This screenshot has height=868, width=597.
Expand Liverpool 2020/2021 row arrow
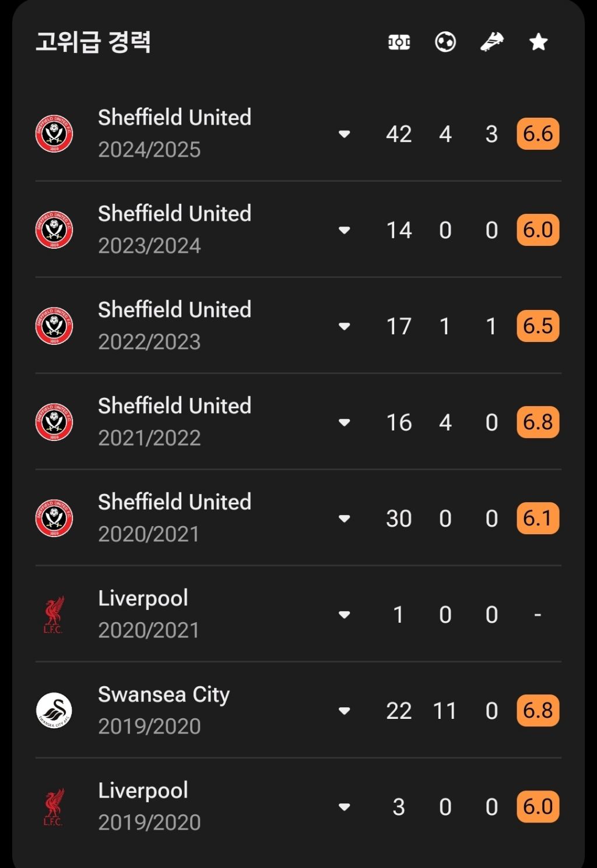(344, 615)
